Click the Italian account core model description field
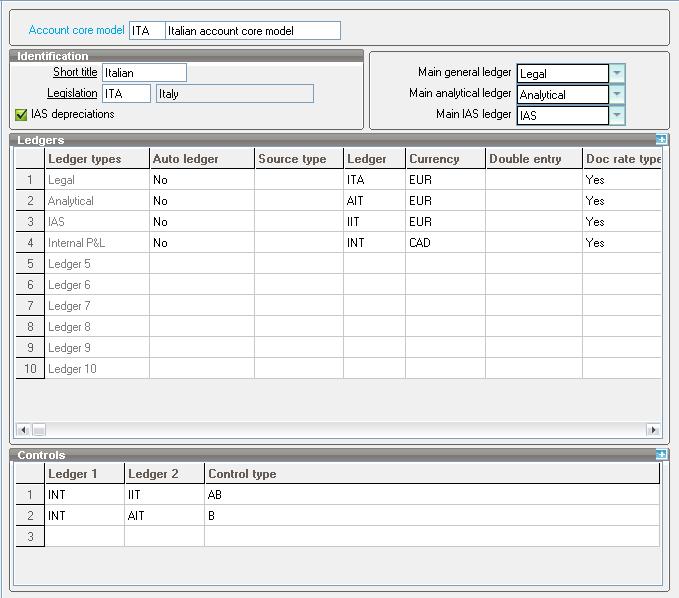Screen dimensions: 679x598 coord(253,31)
